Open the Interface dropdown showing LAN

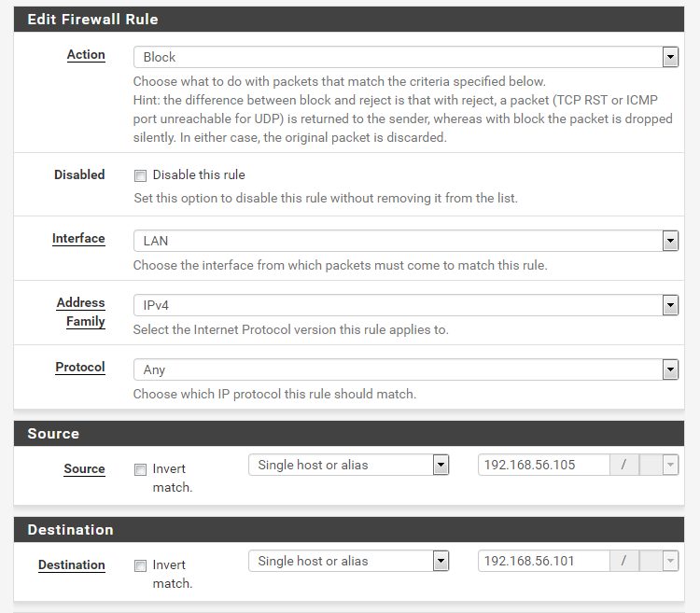coord(405,241)
